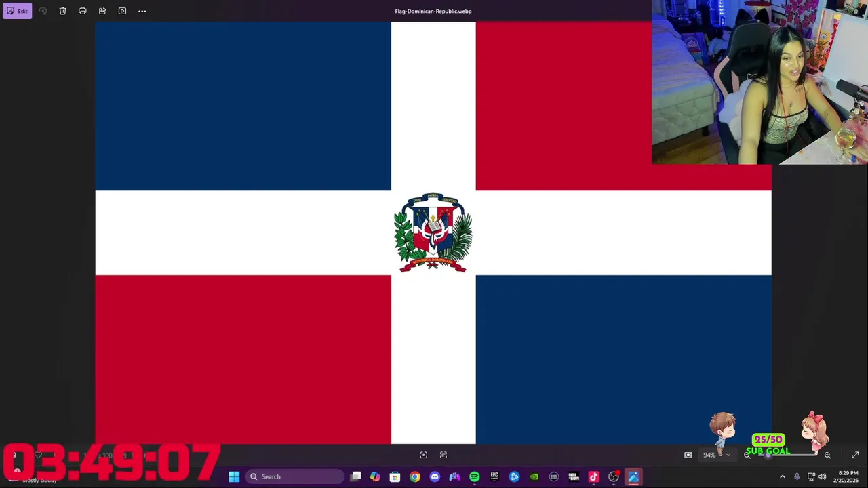Open the game controller app on taskbar
The width and height of the screenshot is (868, 488).
454,476
